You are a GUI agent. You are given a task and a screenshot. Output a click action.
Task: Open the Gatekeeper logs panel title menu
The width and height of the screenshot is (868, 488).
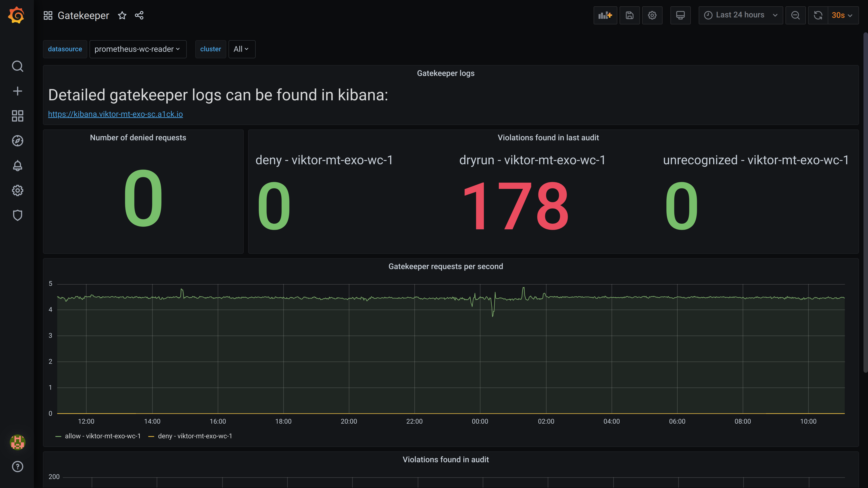(x=446, y=73)
